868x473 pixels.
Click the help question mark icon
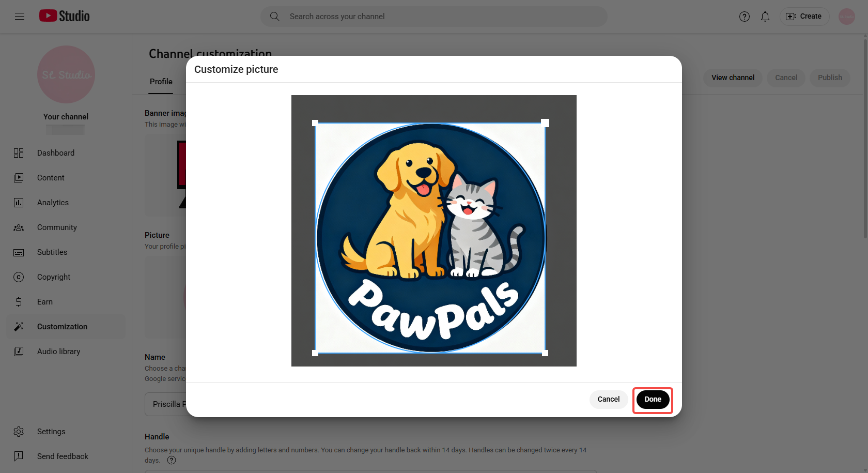745,16
